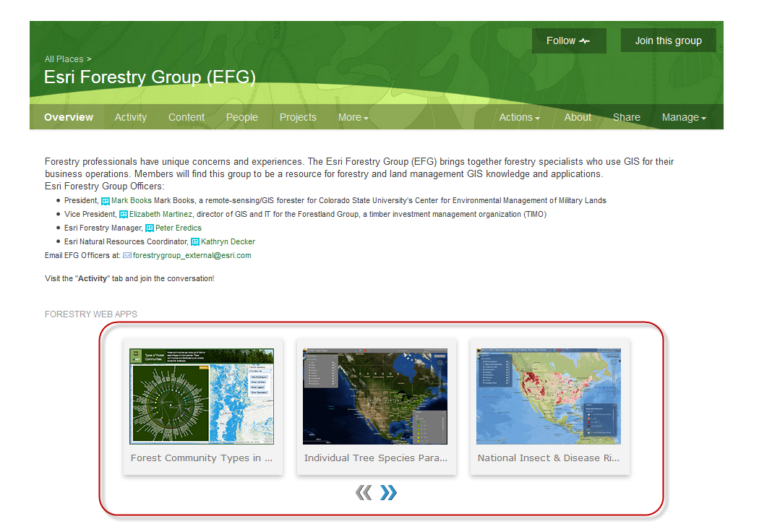Click the 'Individual Tree Species Para...' caption
Screen dimensions: 759x532
[376, 458]
